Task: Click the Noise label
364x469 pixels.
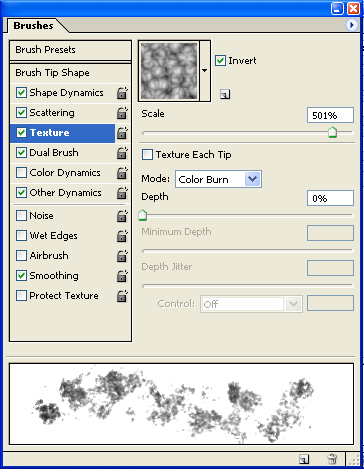Action: (x=41, y=216)
